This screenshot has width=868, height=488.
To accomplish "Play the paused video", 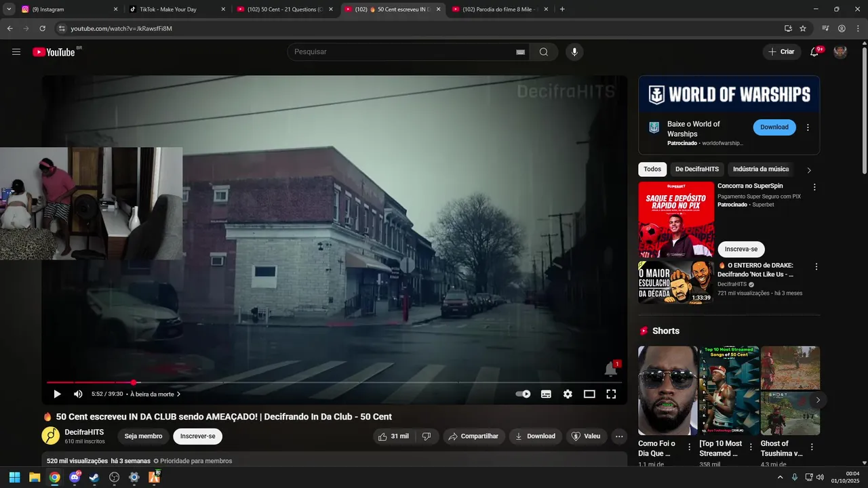I will [57, 394].
